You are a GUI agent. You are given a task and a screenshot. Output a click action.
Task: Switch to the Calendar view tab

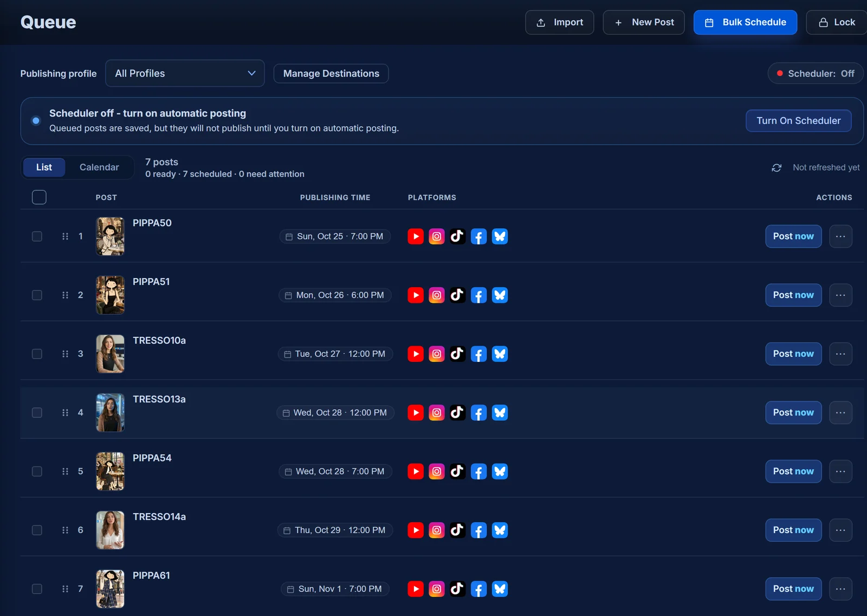99,167
